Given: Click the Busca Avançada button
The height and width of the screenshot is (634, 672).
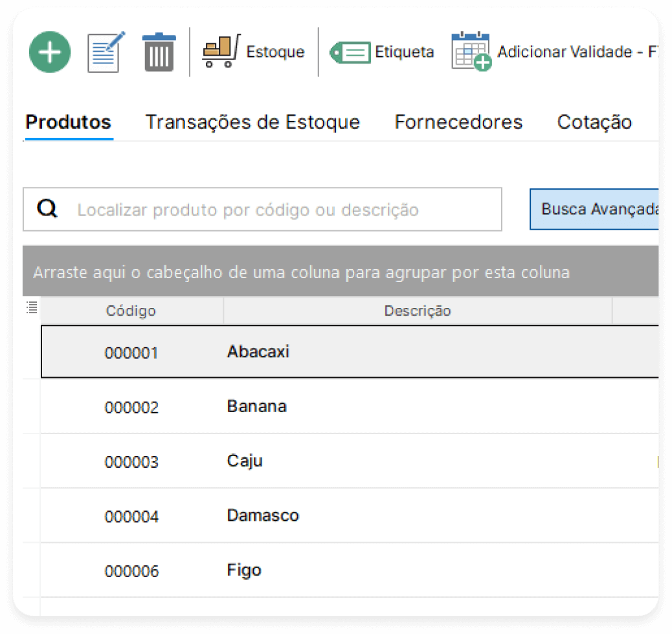Looking at the screenshot, I should coord(594,208).
